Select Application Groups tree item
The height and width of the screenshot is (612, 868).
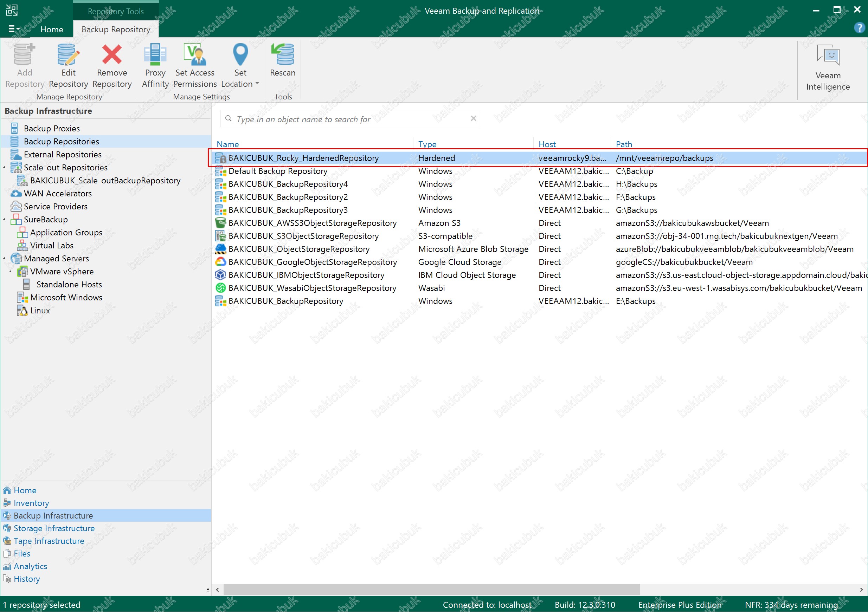point(66,233)
